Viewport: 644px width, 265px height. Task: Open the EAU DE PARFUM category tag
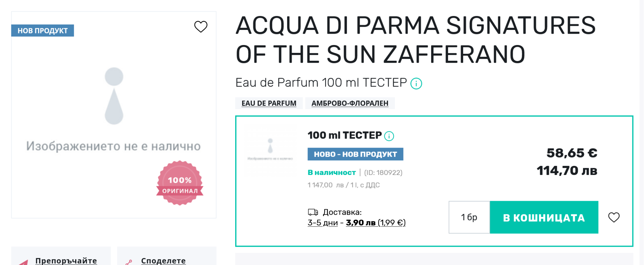pos(269,103)
